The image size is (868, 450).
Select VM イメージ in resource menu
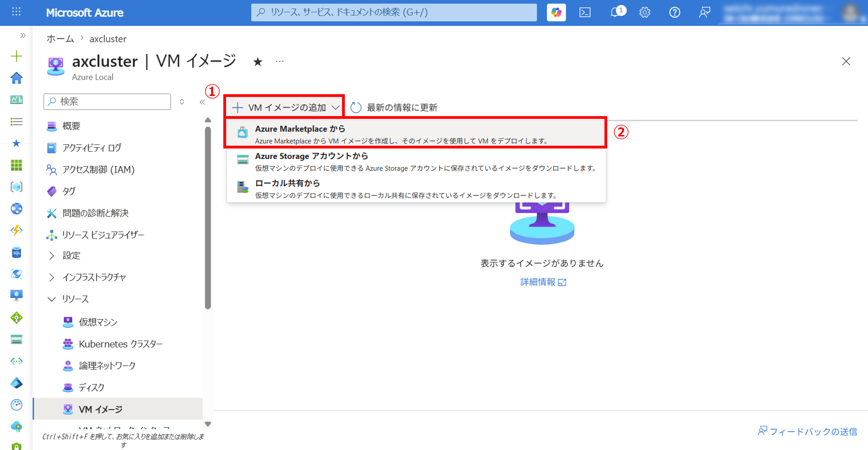tap(118, 409)
